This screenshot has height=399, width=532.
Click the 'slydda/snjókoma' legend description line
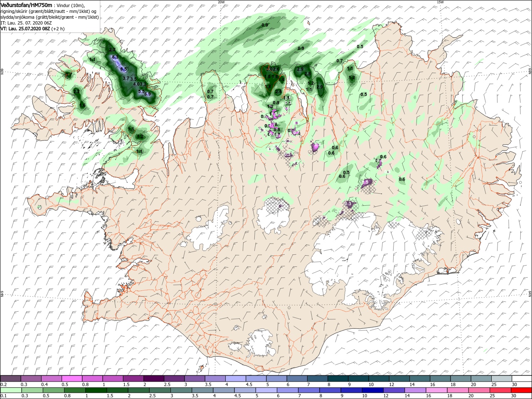(49, 17)
